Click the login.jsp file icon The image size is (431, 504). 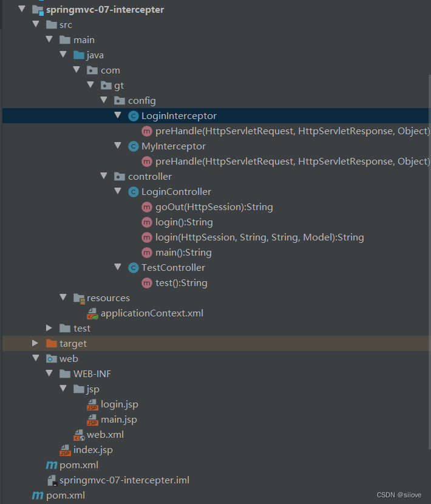[x=92, y=404]
